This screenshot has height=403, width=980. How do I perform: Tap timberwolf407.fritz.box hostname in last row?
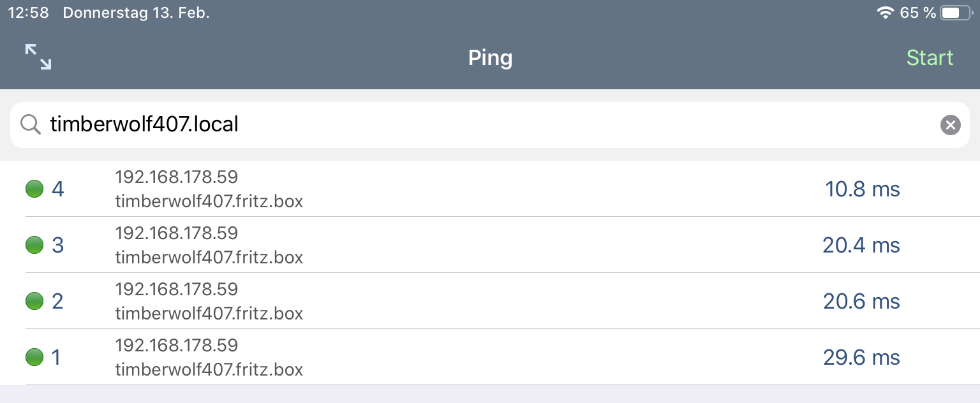point(209,369)
